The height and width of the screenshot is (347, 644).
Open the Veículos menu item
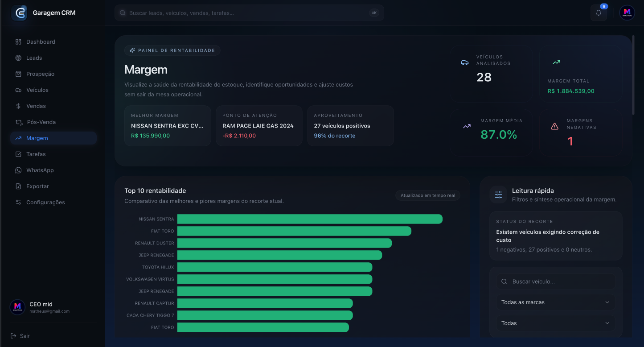point(53,90)
